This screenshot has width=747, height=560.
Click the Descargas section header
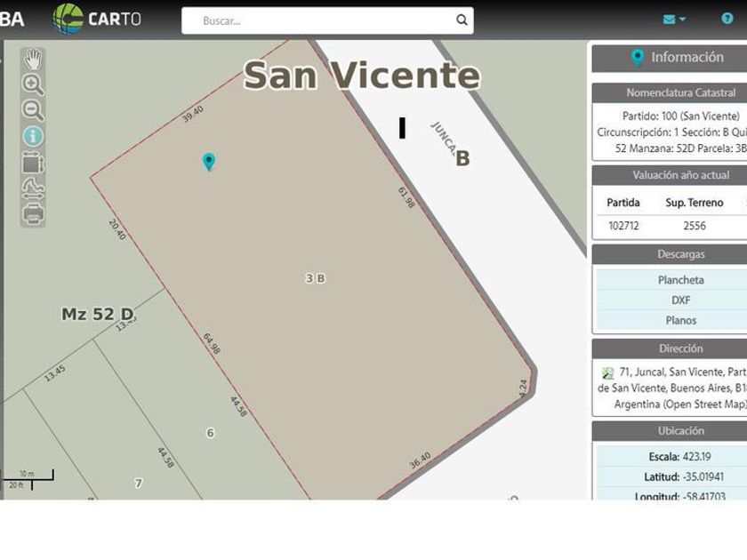click(x=670, y=254)
